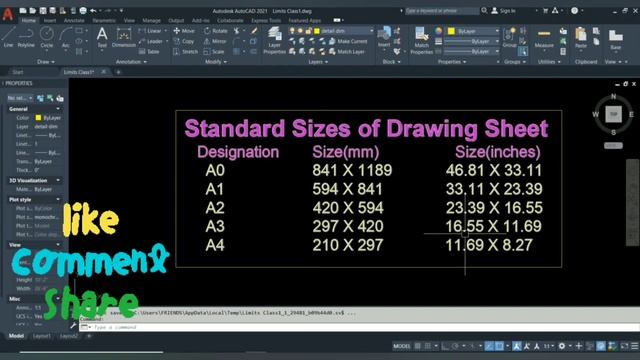Insert a Table annotation

pos(149,52)
